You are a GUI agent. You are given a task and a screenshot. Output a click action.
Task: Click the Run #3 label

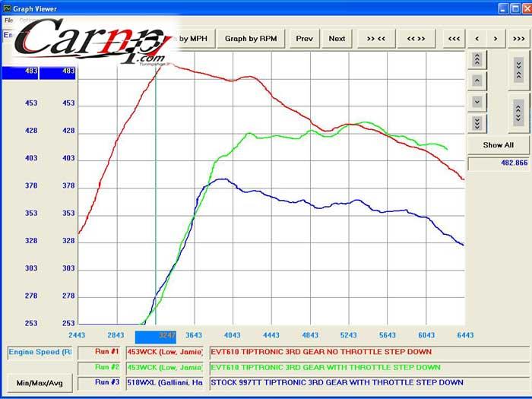[99, 383]
